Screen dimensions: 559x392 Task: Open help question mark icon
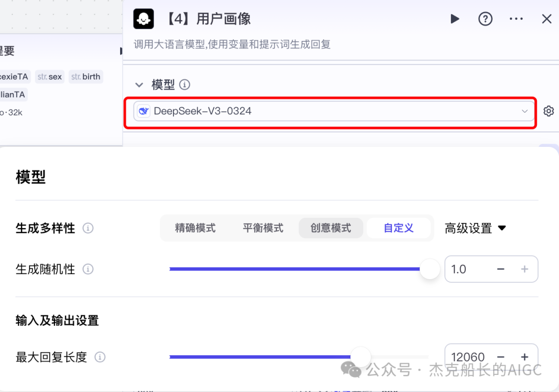coord(485,19)
